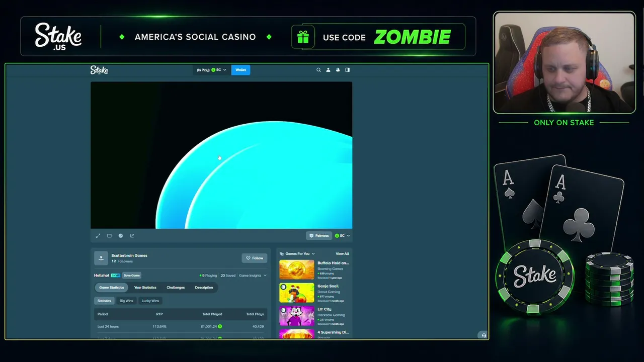Viewport: 644px width, 362px height.
Task: Enter fullscreen mode for the game
Action: click(x=98, y=235)
